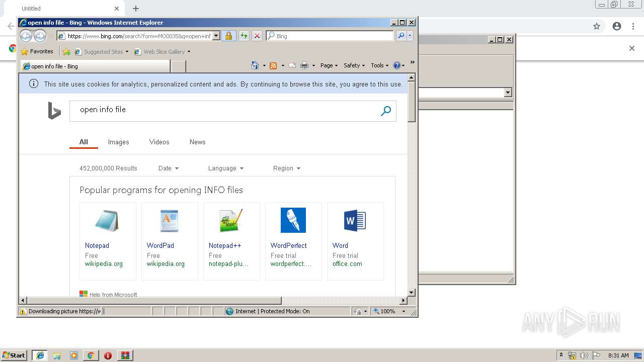
Task: Click the Opera icon in the taskbar
Action: pos(108,355)
